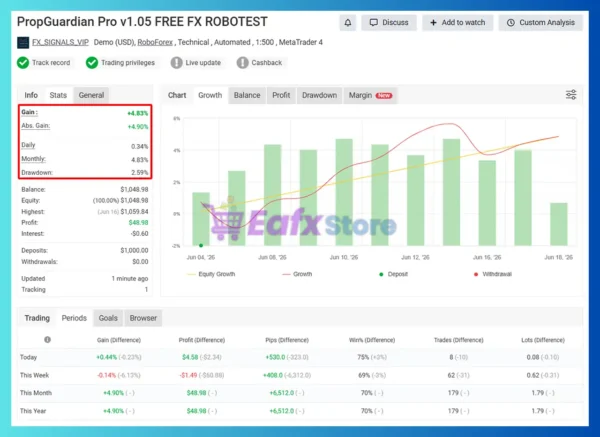Select the Today row label
This screenshot has width=600, height=437.
(x=28, y=357)
